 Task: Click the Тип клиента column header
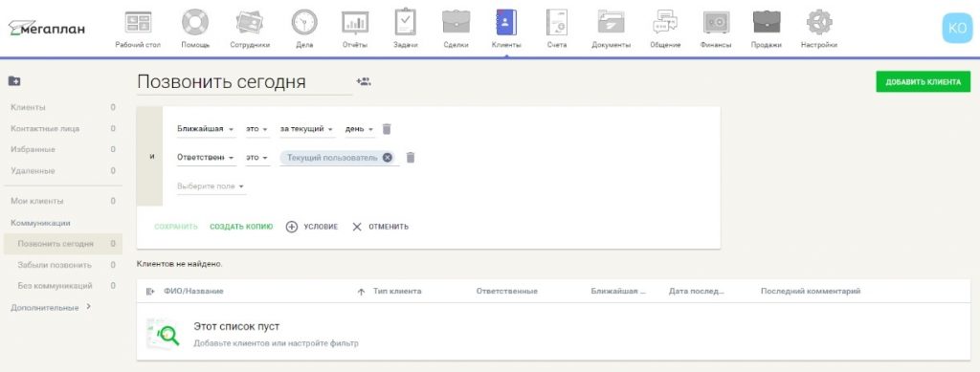(397, 292)
